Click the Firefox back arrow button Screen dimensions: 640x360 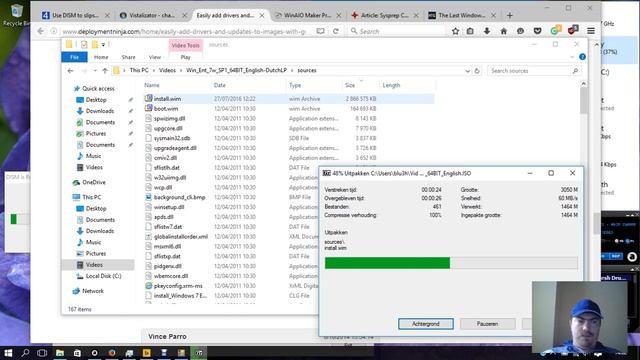(40, 31)
